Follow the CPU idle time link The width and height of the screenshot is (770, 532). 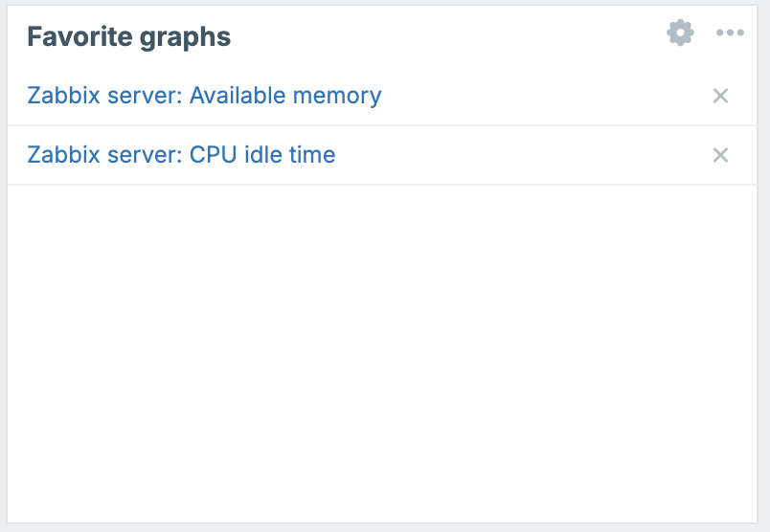coord(181,155)
